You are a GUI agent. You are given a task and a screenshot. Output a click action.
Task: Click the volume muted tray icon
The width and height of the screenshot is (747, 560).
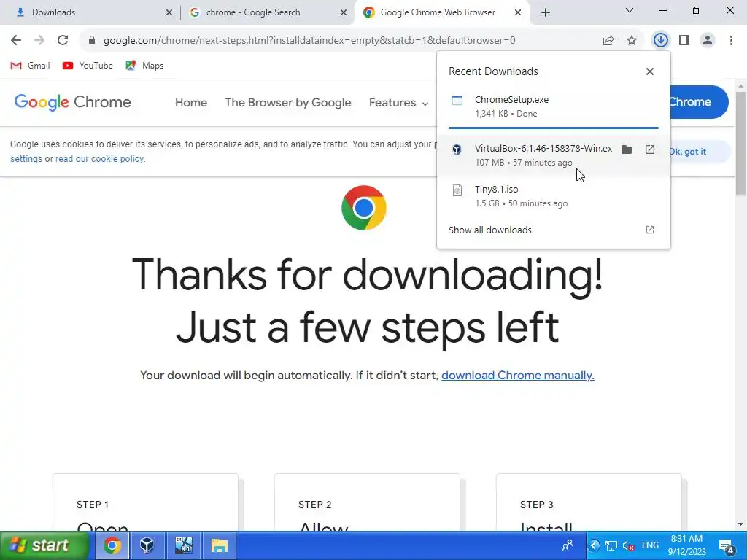tap(628, 545)
